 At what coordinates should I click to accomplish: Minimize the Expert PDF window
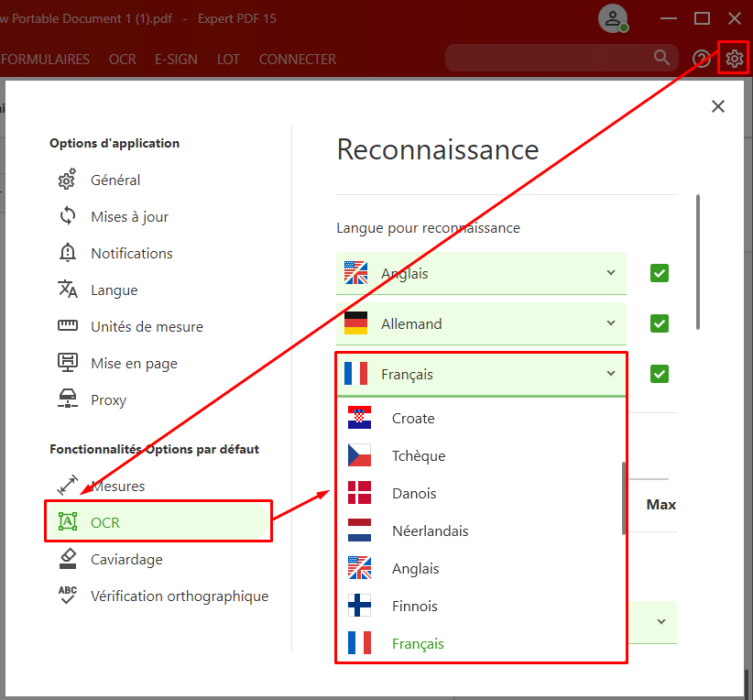[668, 18]
